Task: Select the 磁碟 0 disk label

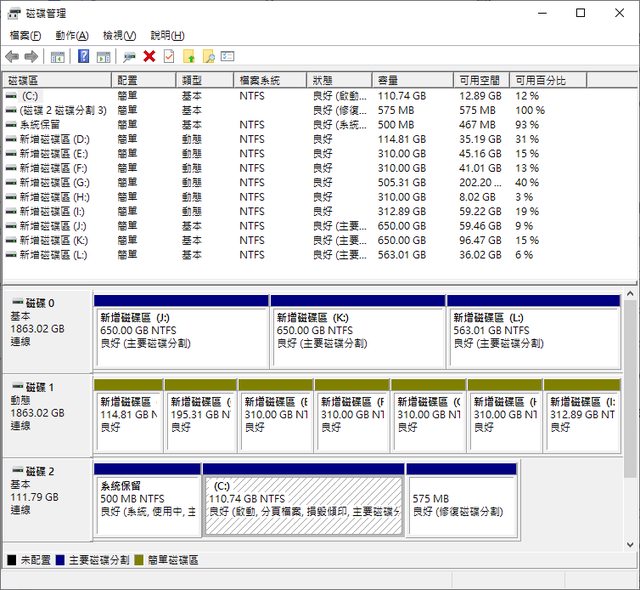Action: pyautogui.click(x=40, y=302)
